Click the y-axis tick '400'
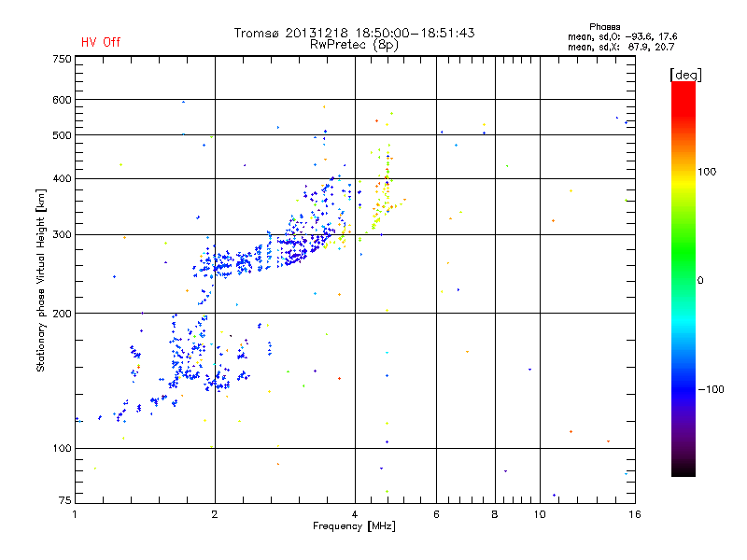 62,178
